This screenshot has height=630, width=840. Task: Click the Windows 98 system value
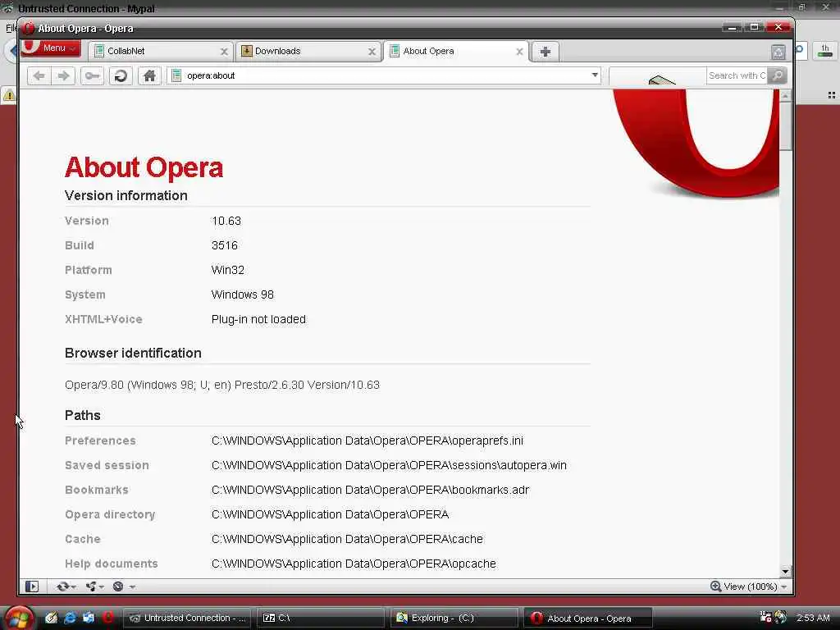(242, 294)
